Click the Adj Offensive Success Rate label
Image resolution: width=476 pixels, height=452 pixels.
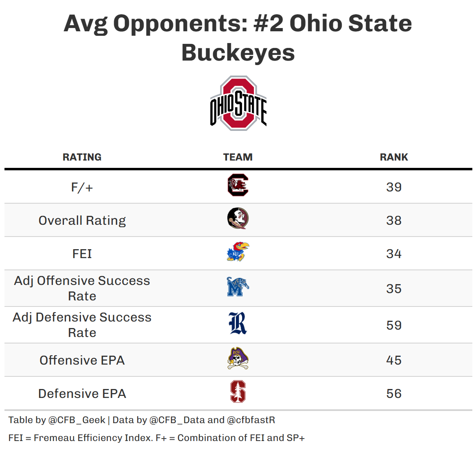(x=82, y=288)
